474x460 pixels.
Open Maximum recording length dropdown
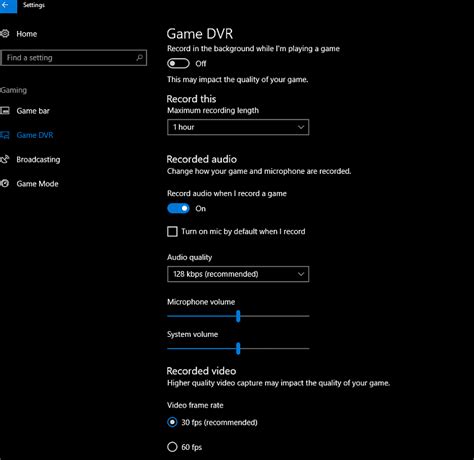238,127
